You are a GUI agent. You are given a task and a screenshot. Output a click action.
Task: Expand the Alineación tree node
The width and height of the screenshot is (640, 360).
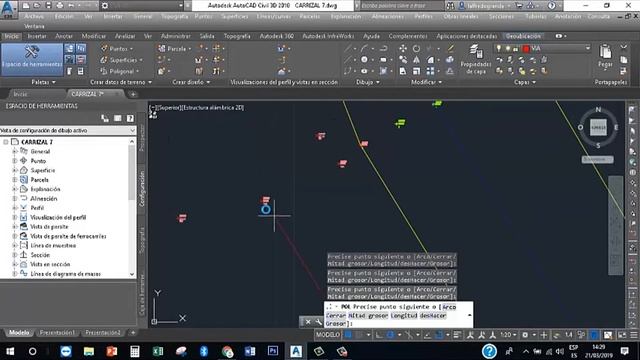(14, 198)
